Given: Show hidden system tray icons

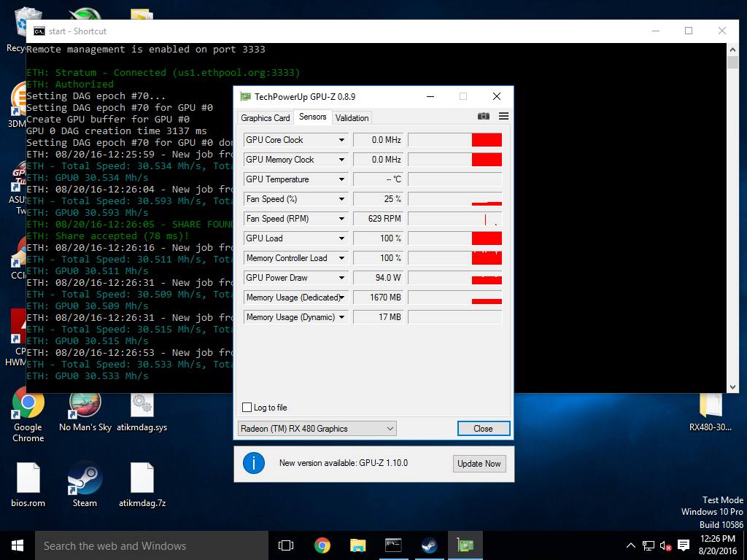Looking at the screenshot, I should [x=630, y=545].
